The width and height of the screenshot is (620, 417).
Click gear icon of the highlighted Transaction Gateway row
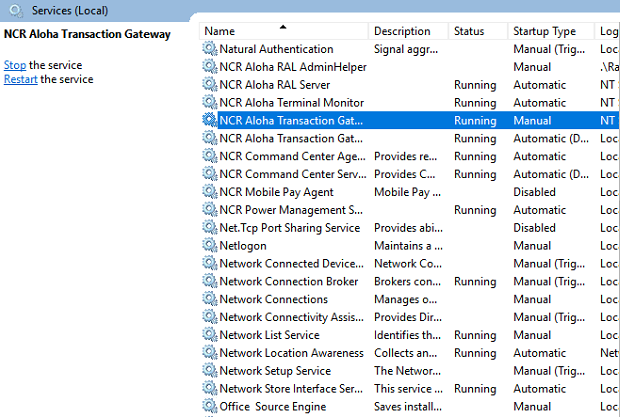click(210, 120)
